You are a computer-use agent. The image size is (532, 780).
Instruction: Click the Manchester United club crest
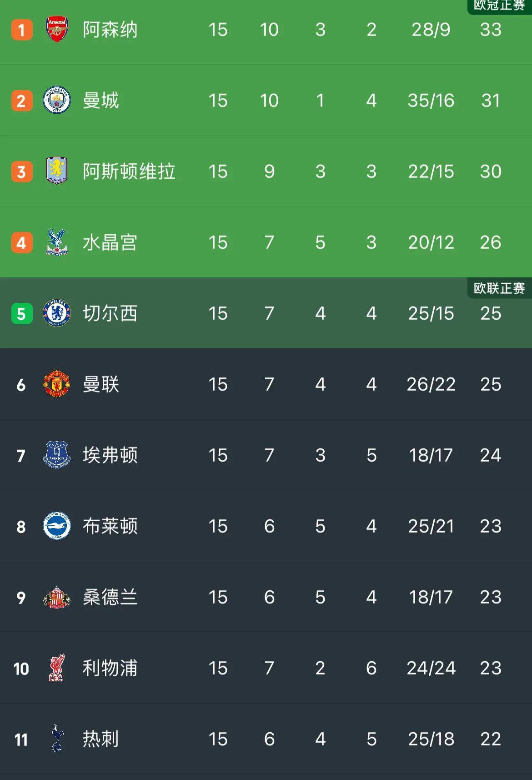pyautogui.click(x=56, y=384)
